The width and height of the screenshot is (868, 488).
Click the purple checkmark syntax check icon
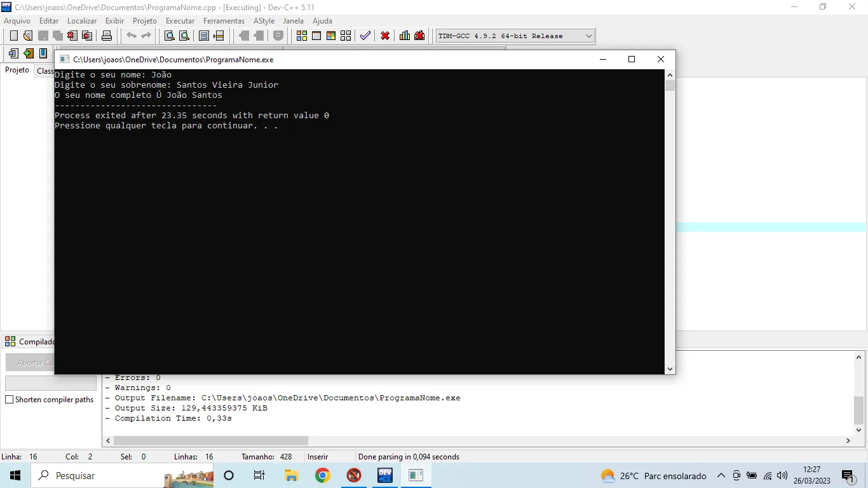coord(365,36)
